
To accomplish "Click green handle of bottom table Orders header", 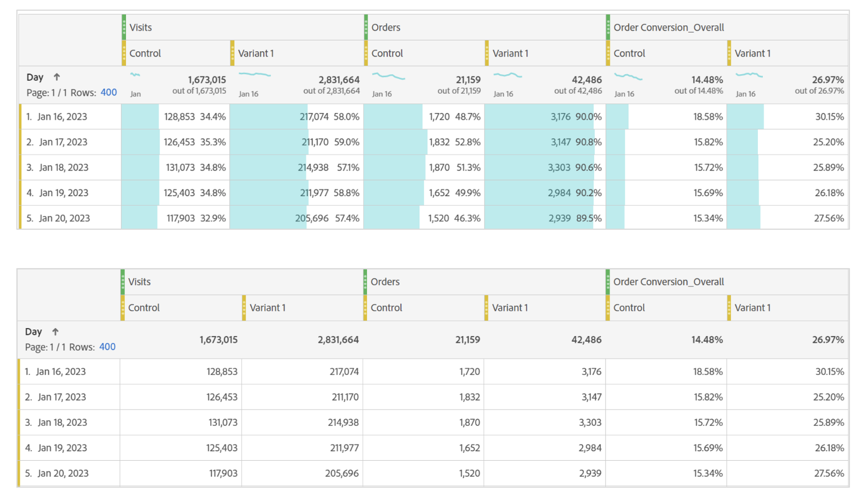I will point(365,282).
